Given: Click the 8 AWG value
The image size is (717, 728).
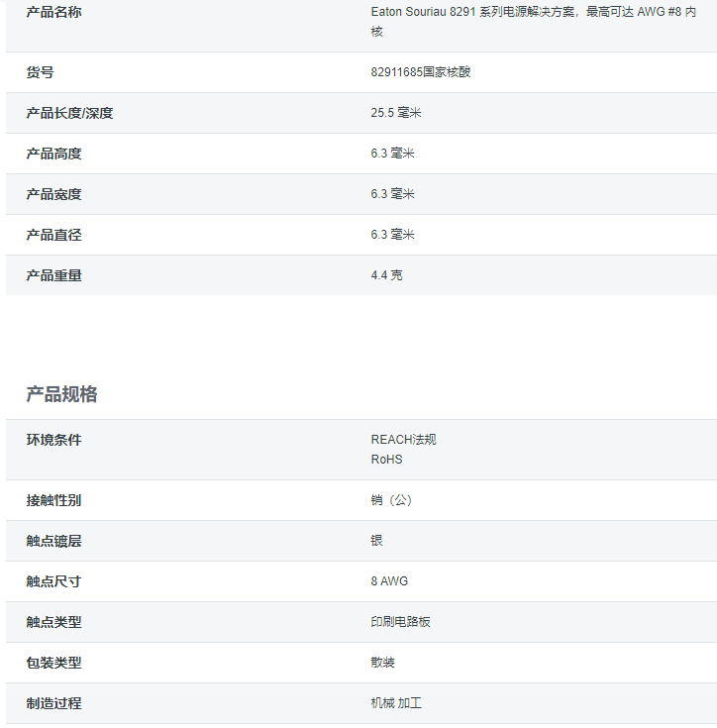Looking at the screenshot, I should coord(389,581).
